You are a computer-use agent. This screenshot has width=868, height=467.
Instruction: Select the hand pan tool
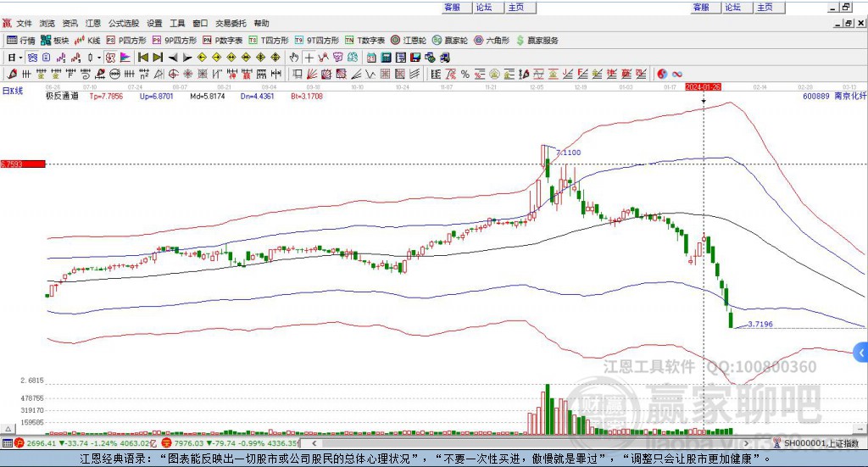[x=294, y=58]
